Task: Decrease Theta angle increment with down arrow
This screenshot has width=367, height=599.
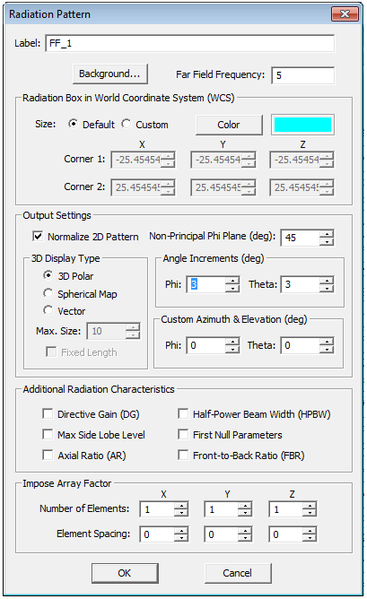Action: click(327, 288)
